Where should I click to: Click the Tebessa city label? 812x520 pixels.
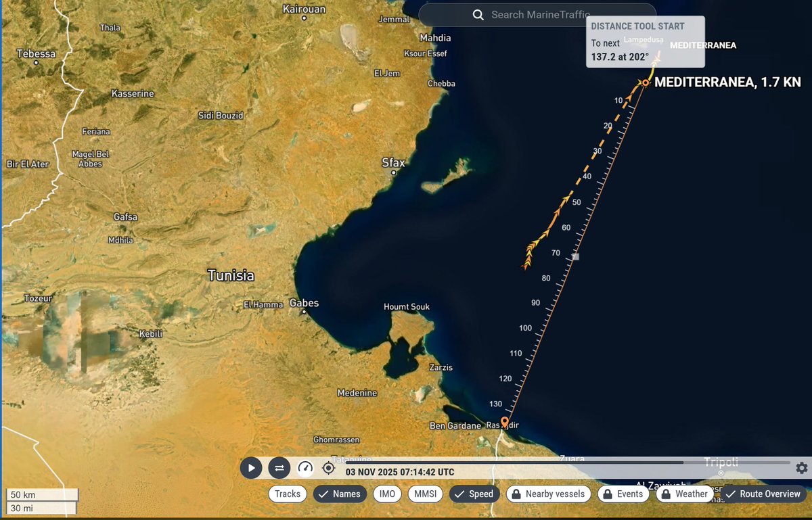coord(37,53)
